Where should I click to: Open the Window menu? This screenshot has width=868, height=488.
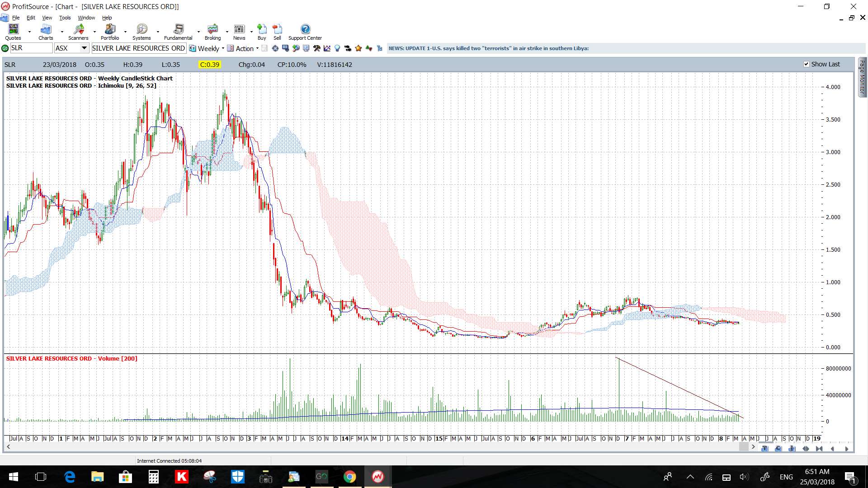coord(86,18)
